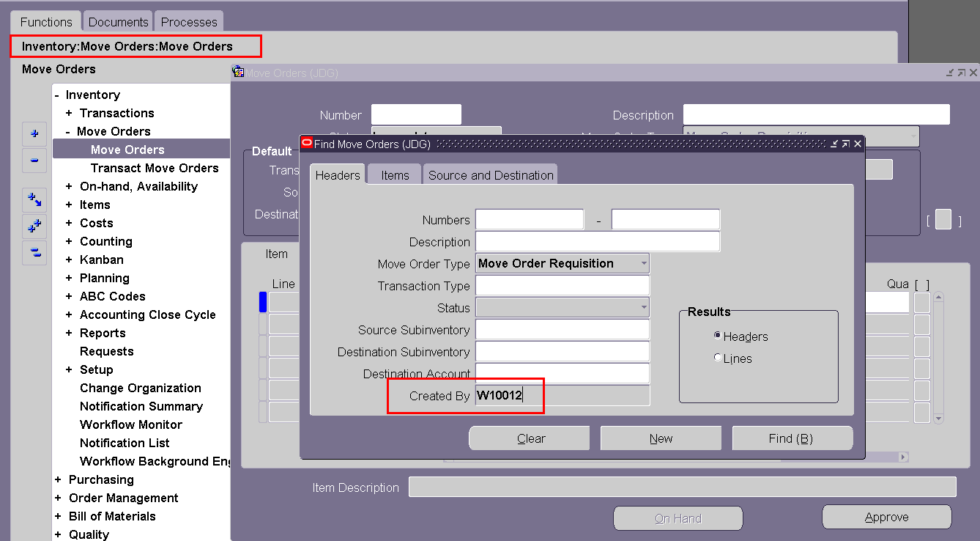Click the Clear button
The height and width of the screenshot is (541, 980).
point(529,438)
